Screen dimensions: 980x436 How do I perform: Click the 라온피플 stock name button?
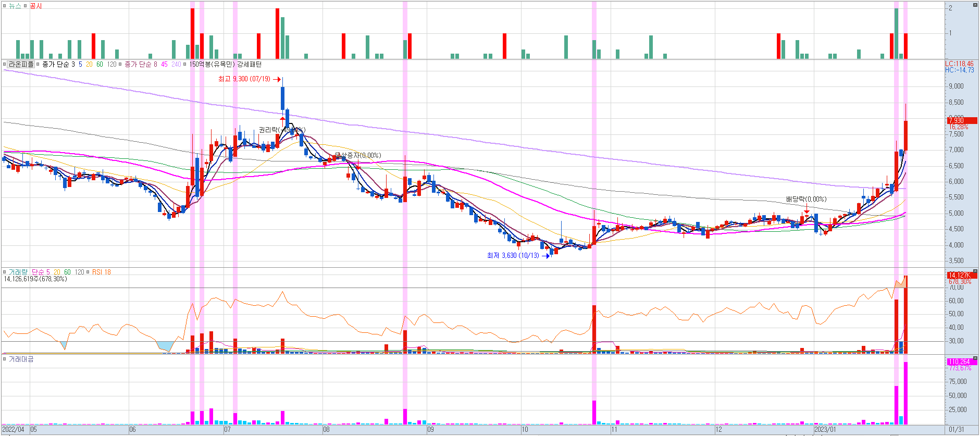pos(21,64)
